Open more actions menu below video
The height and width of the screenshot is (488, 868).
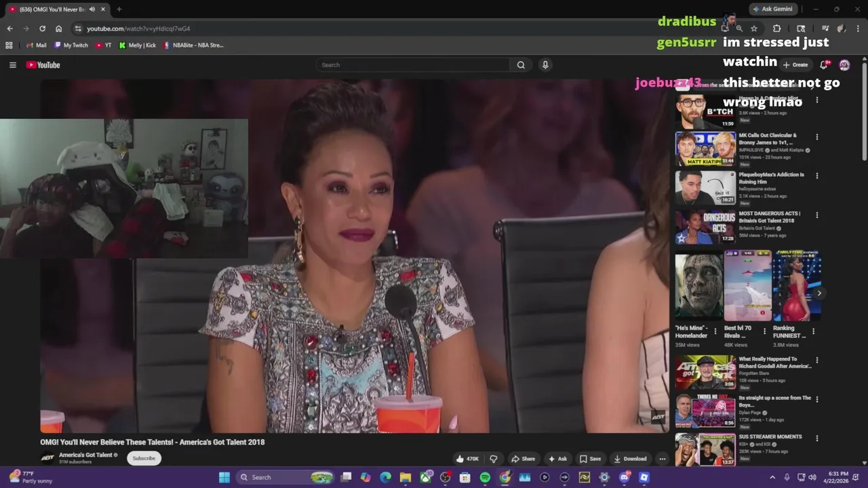663,459
